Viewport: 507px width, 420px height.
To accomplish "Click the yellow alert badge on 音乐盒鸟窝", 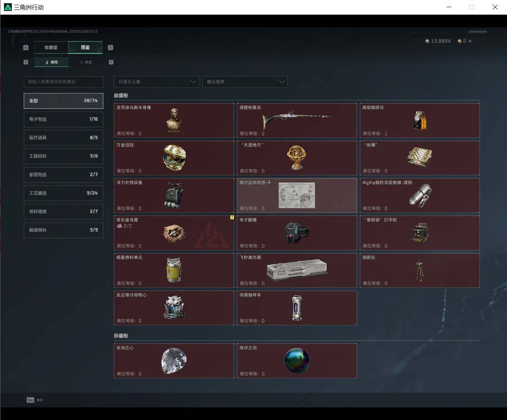I will [232, 217].
